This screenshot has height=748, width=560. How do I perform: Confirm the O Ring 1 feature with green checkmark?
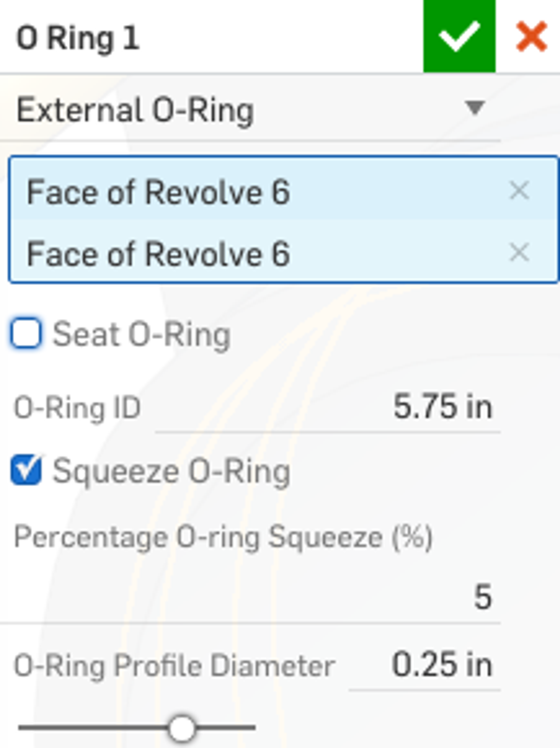[459, 36]
